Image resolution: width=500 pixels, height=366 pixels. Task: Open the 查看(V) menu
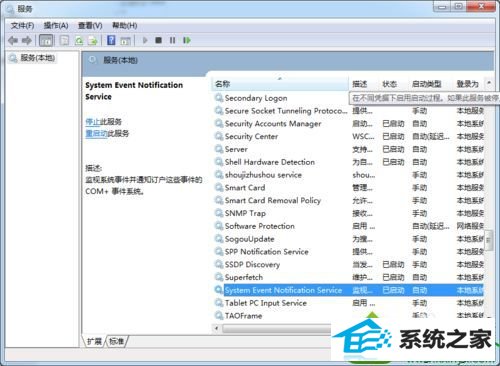click(x=90, y=26)
